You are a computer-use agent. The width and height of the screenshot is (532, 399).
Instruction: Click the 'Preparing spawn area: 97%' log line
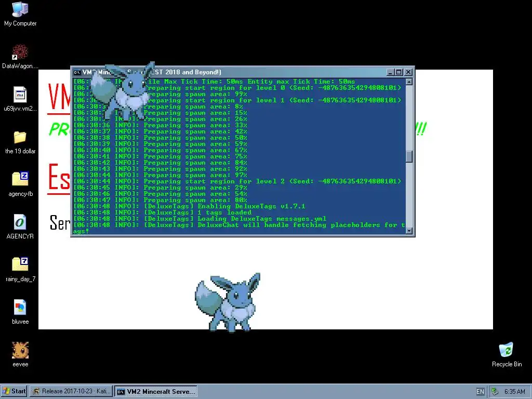click(160, 175)
